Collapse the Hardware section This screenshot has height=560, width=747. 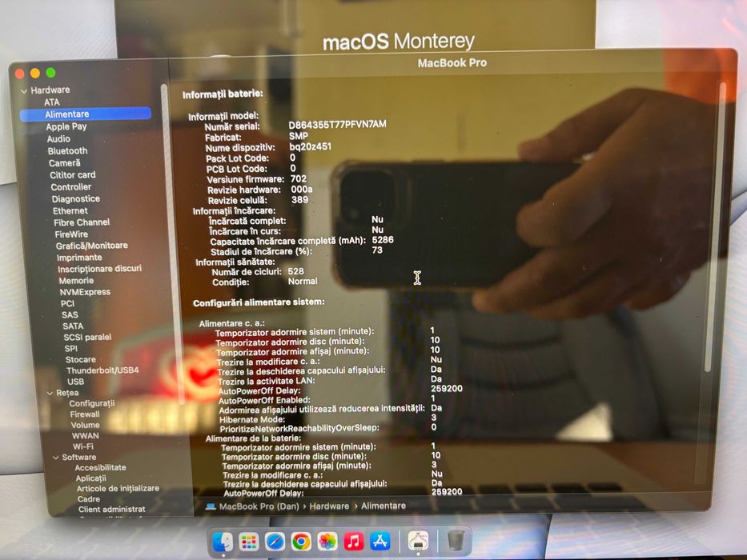(24, 90)
